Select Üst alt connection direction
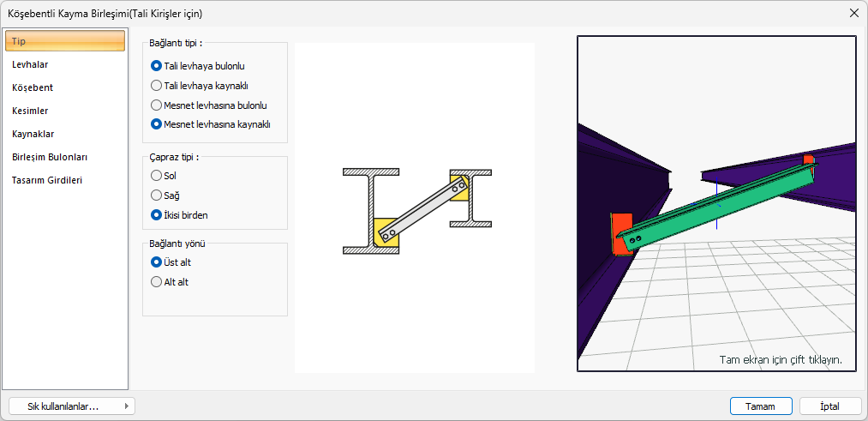The image size is (868, 421). click(x=156, y=262)
